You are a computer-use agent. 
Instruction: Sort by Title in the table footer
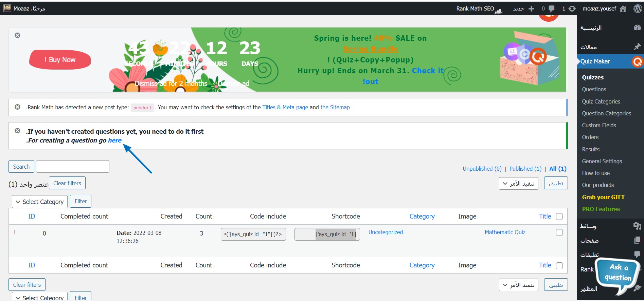click(545, 265)
